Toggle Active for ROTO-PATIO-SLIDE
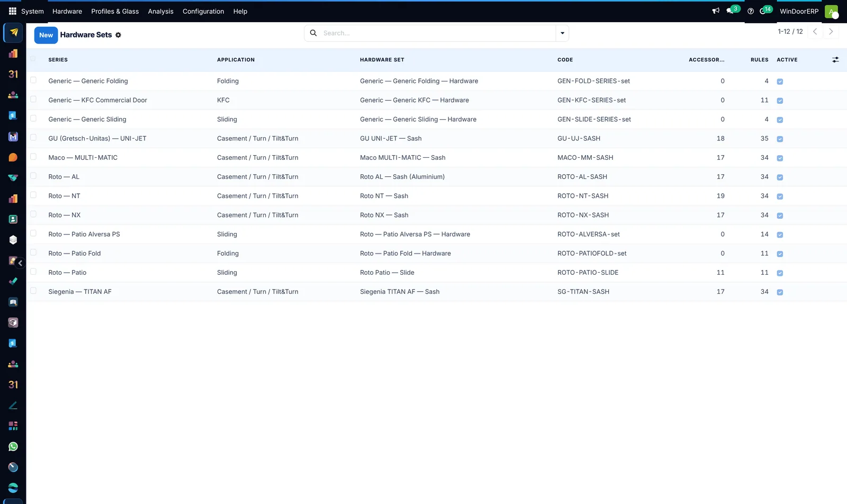This screenshot has width=847, height=504. (x=780, y=273)
